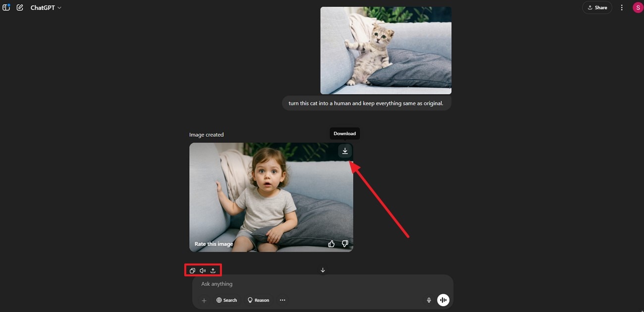Play response aloud with speaker icon
Viewport: 644px width, 312px height.
[x=203, y=270]
